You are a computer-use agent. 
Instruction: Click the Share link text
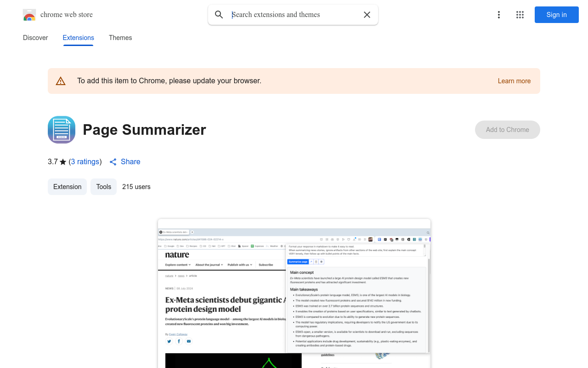[x=130, y=161]
